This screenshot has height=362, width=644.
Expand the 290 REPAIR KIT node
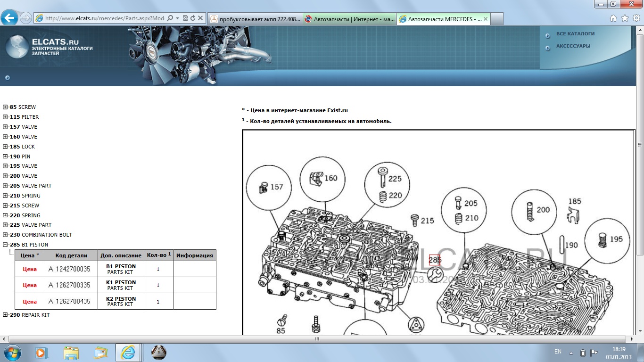click(x=5, y=315)
